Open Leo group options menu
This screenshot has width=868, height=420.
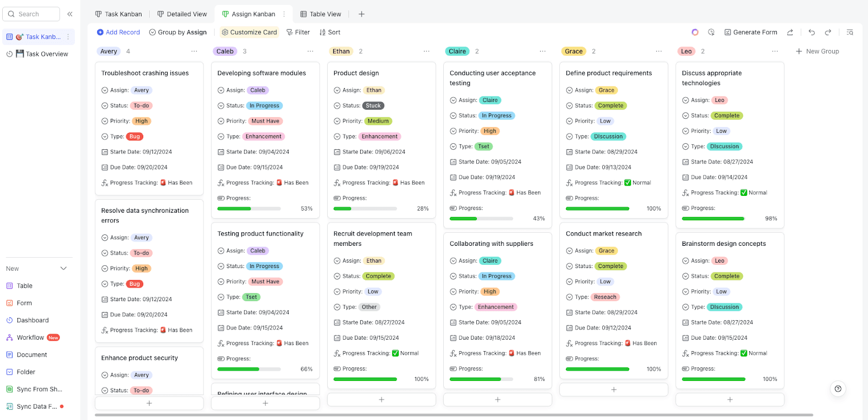(x=775, y=52)
